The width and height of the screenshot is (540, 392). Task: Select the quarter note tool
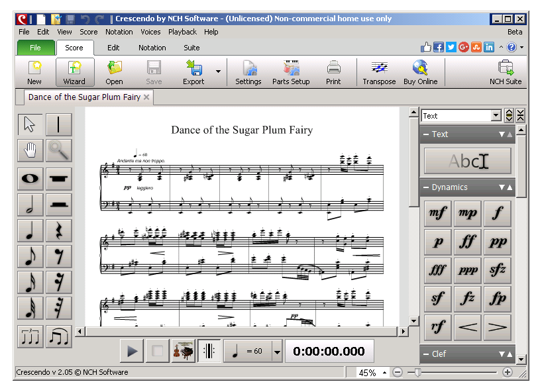(x=30, y=230)
